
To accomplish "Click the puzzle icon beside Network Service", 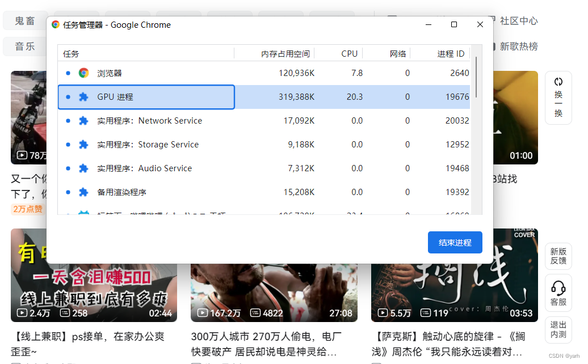I will 83,121.
